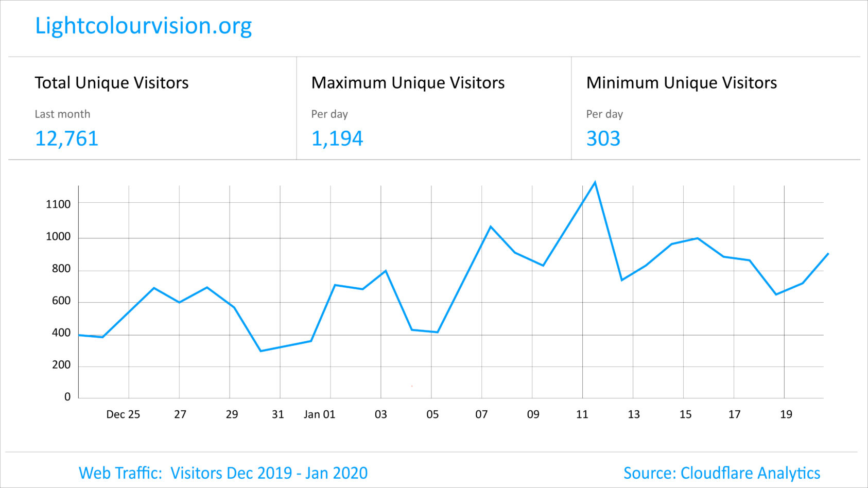This screenshot has height=488, width=868.
Task: Click the Web Traffic caption text
Action: pos(223,473)
